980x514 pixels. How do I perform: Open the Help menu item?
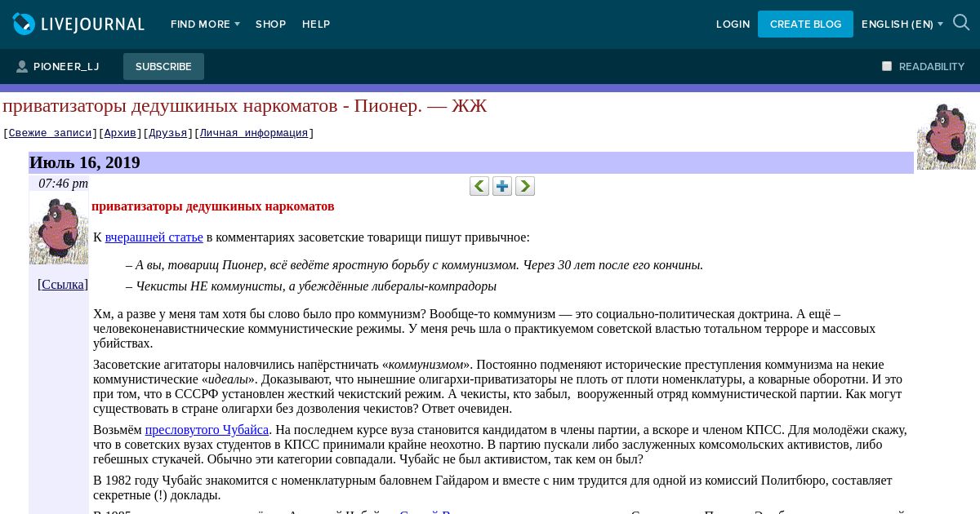coord(316,24)
